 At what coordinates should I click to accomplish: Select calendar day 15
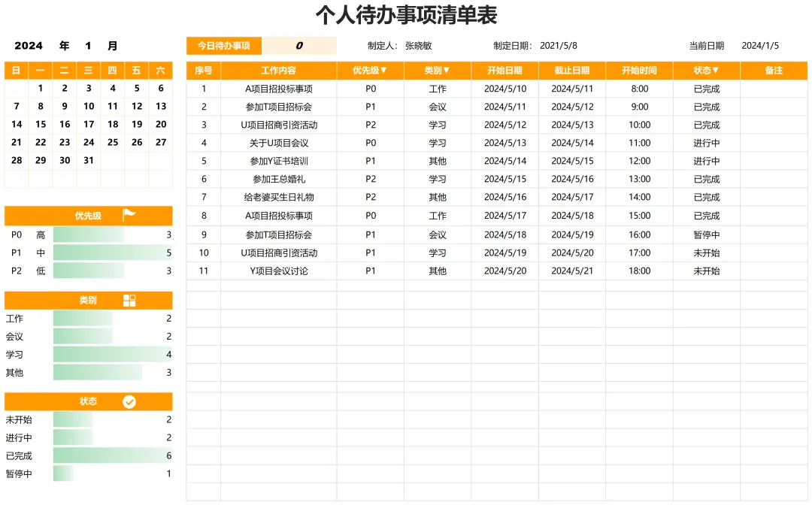(41, 124)
